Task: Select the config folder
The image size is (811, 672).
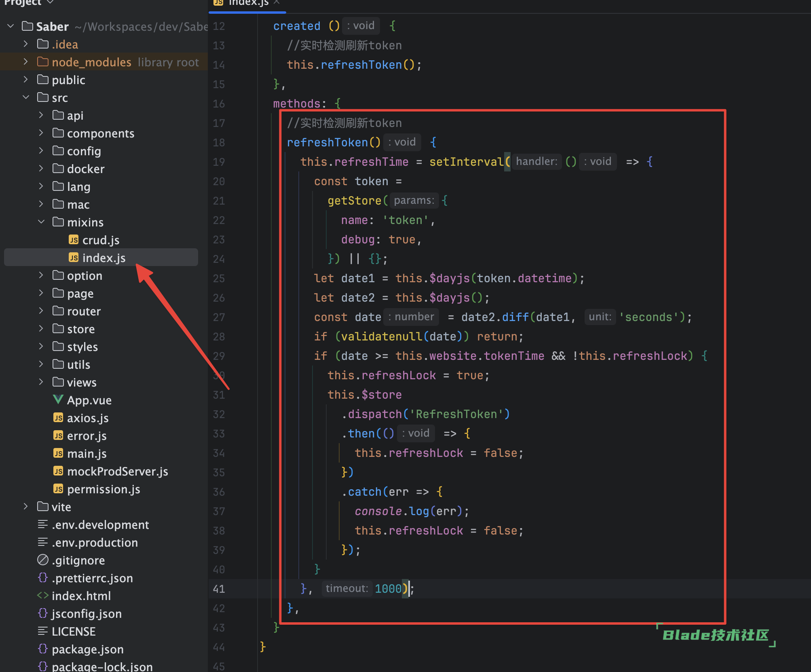Action: [x=84, y=151]
